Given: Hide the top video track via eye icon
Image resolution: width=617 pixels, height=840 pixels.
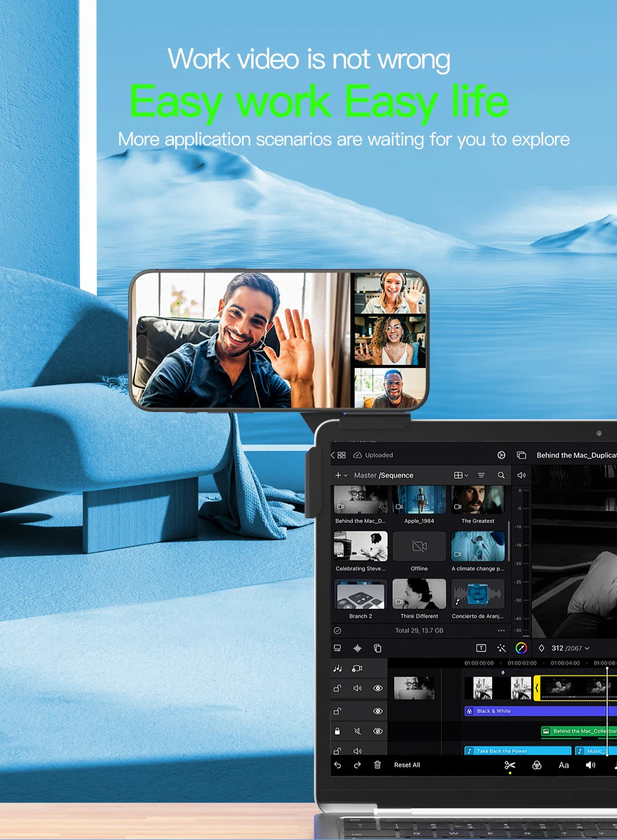Looking at the screenshot, I should (378, 688).
